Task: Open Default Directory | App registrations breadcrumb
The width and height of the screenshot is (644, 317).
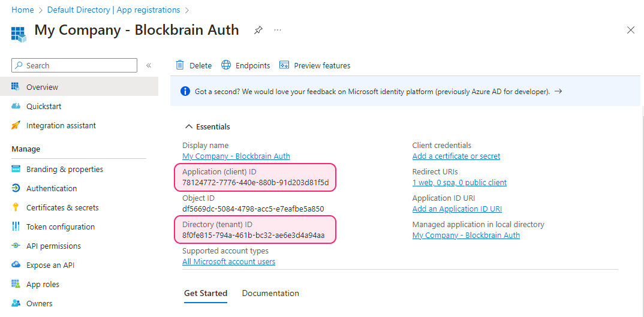Action: tap(114, 10)
